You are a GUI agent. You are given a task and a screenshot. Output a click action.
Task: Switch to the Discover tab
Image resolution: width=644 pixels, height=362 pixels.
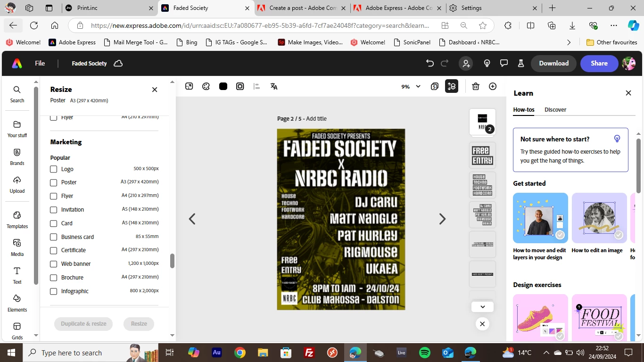(x=555, y=109)
